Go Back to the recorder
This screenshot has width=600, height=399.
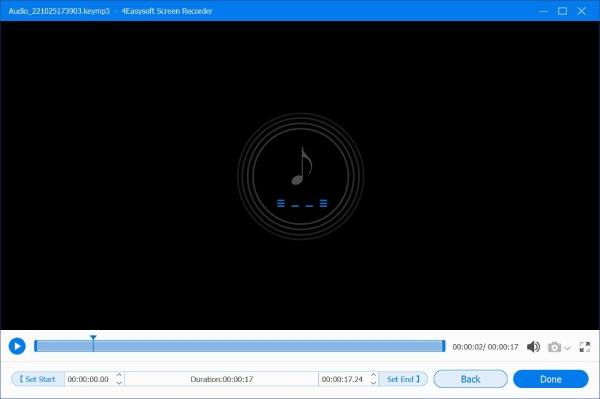[470, 379]
